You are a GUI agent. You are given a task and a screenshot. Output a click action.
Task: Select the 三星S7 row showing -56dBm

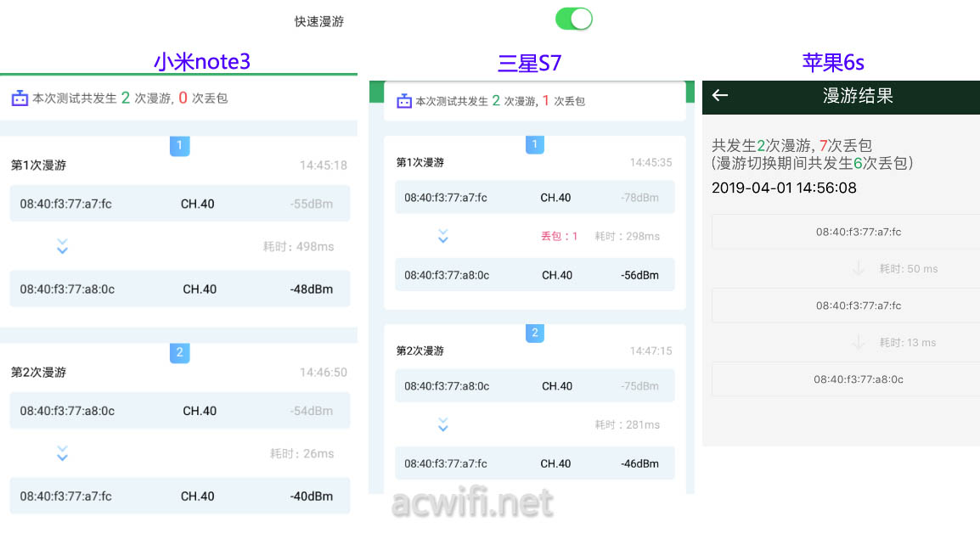534,275
